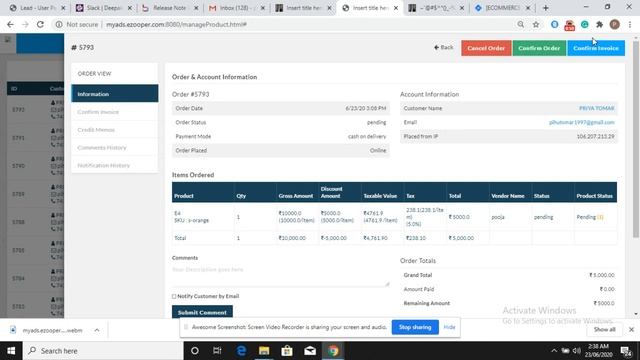Select the Information menu item
This screenshot has width=640, height=360.
click(115, 94)
